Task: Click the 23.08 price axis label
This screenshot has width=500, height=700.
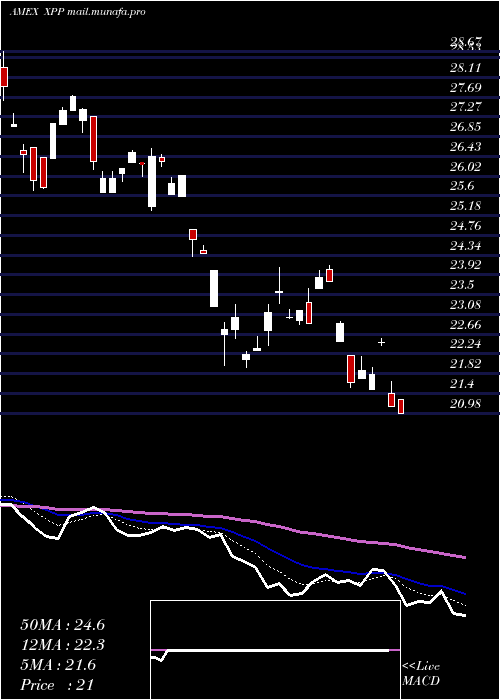Action: click(x=466, y=305)
